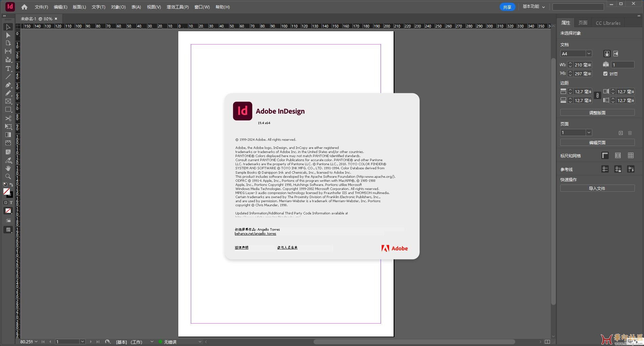This screenshot has height=346, width=644.
Task: Toggle show rulers button
Action: click(605, 156)
